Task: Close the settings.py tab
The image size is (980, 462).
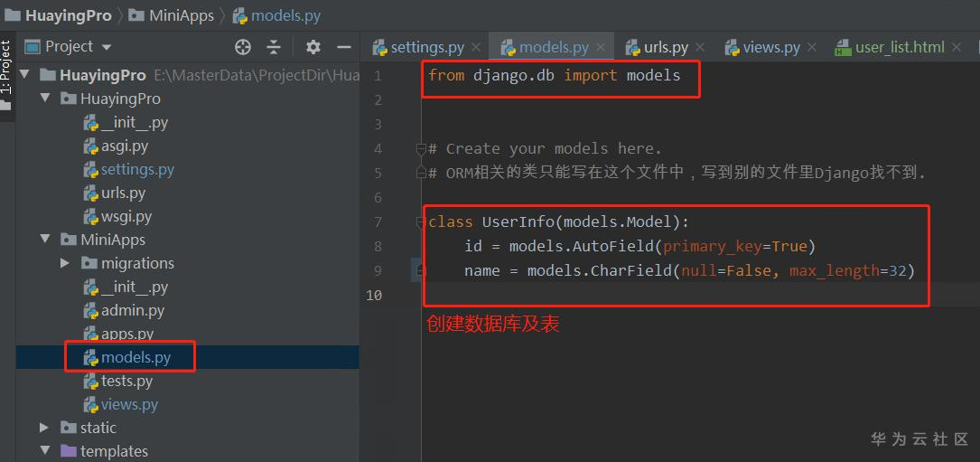Action: tap(476, 47)
